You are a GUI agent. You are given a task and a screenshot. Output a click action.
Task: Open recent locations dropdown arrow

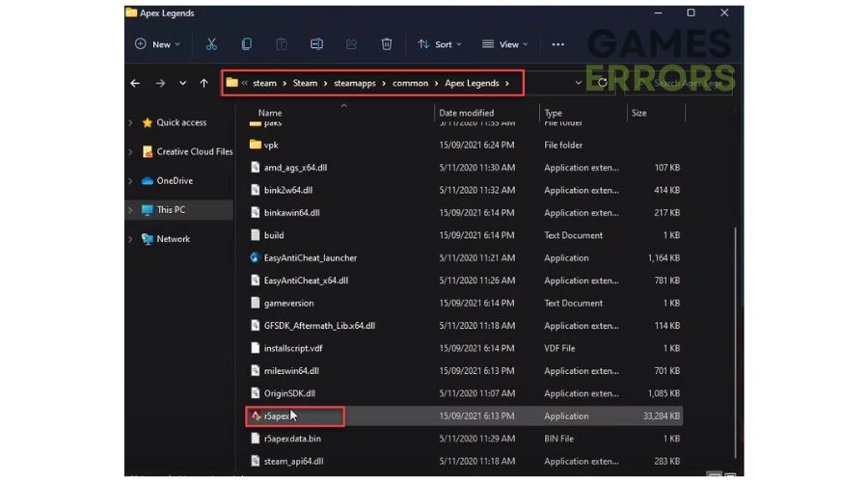click(182, 83)
